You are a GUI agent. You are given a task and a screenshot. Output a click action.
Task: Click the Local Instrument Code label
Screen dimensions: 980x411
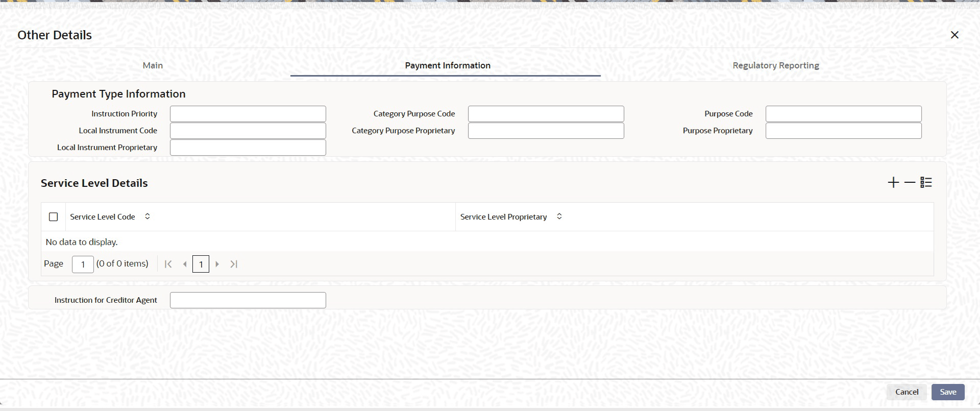click(118, 131)
